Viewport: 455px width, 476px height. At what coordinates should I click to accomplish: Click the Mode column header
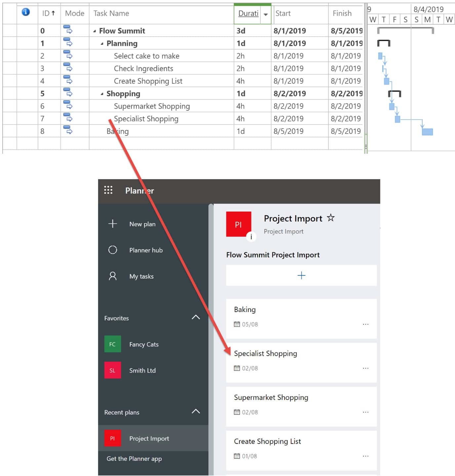point(75,14)
